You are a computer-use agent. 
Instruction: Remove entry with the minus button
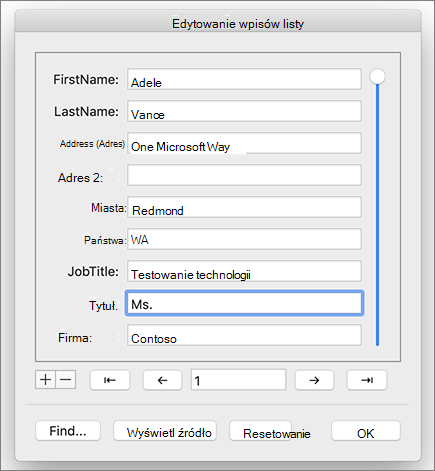[x=66, y=380]
